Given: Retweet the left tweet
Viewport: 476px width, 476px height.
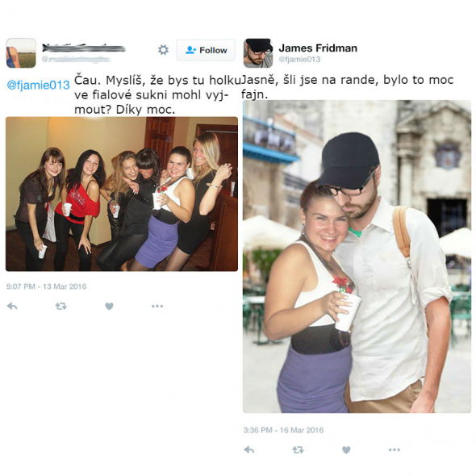Looking at the screenshot, I should [61, 306].
